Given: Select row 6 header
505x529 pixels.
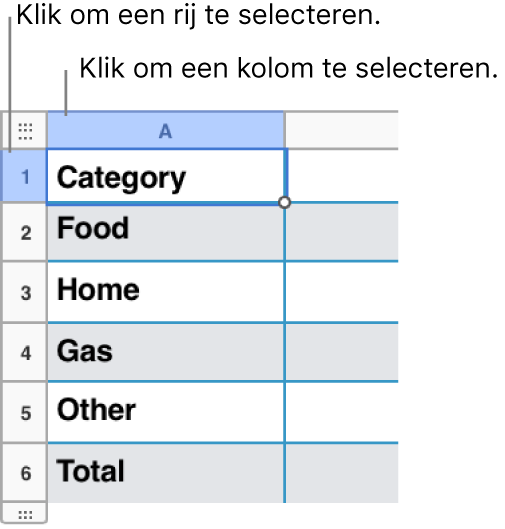Looking at the screenshot, I should (25, 473).
